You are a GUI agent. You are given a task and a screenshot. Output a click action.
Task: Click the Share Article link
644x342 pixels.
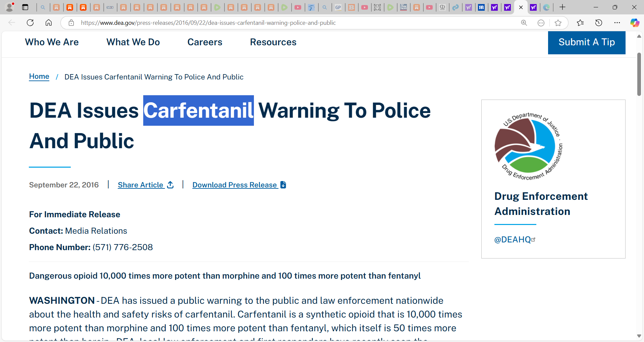coord(141,185)
